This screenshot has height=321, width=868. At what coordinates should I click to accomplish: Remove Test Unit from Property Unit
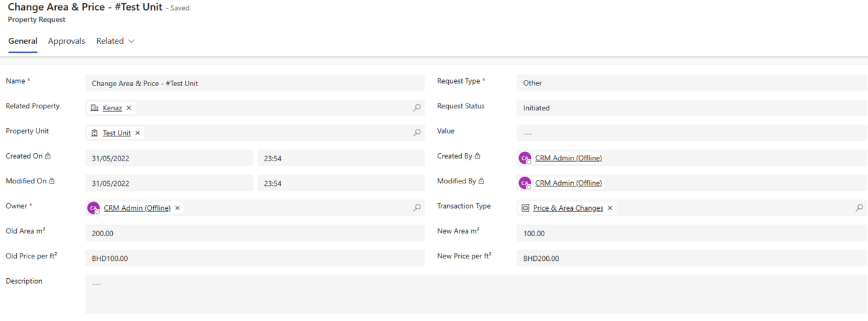click(x=138, y=133)
